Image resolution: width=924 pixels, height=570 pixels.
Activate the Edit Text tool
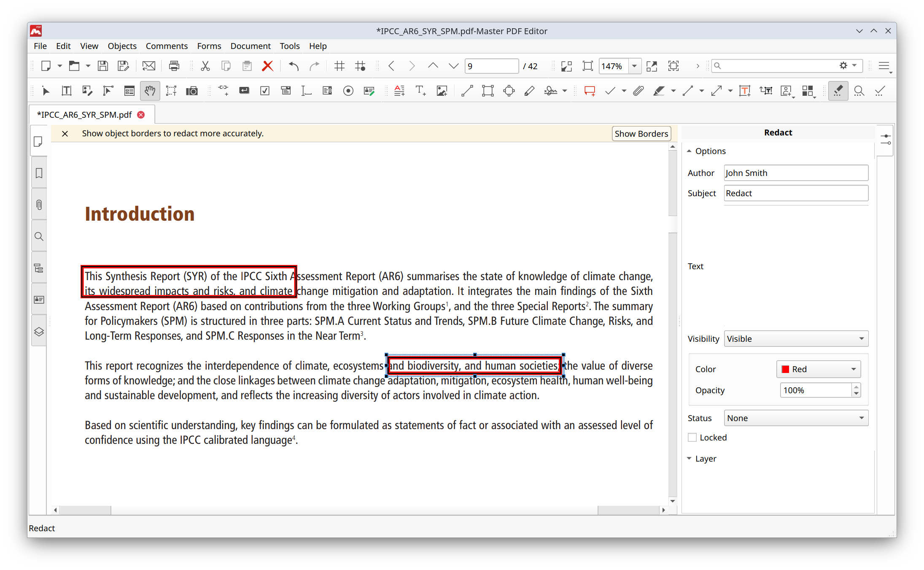click(66, 91)
